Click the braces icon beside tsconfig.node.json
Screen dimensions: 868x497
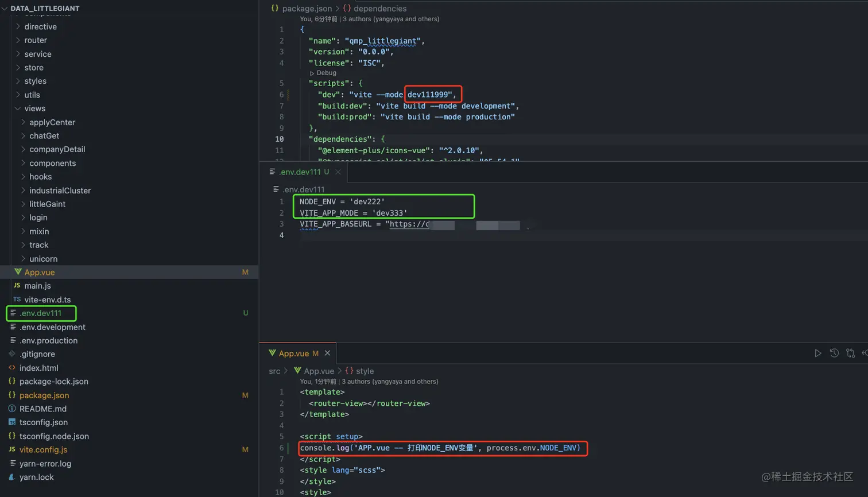[x=12, y=436]
